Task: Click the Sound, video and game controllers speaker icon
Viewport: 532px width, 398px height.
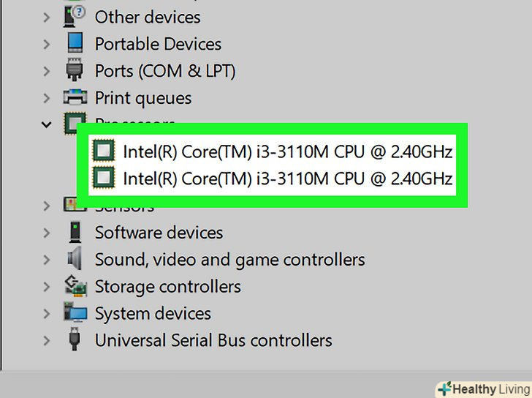Action: click(75, 259)
